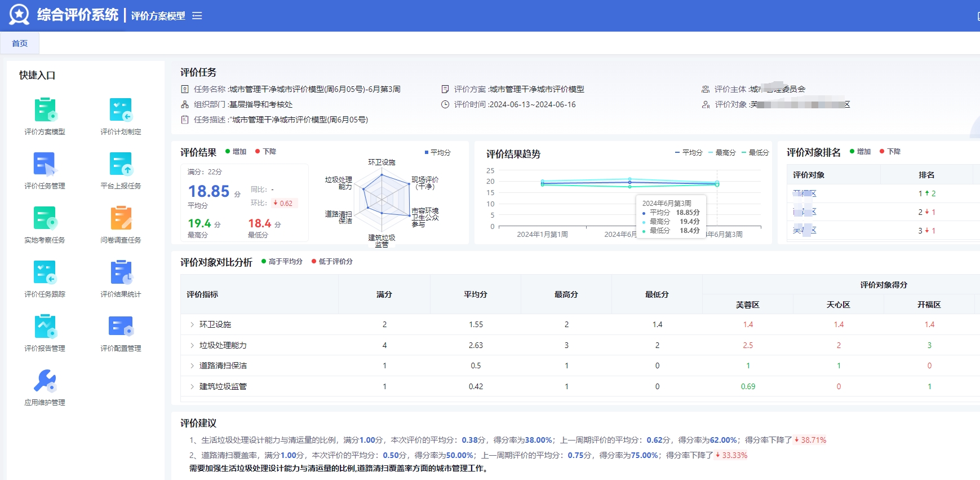
Task: Switch to the 首页 tab
Action: [x=20, y=43]
